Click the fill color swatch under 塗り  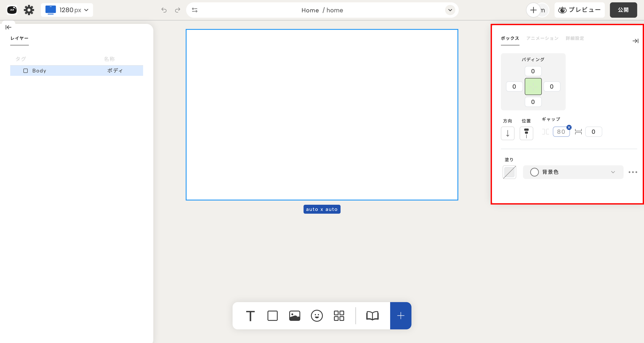tap(509, 172)
